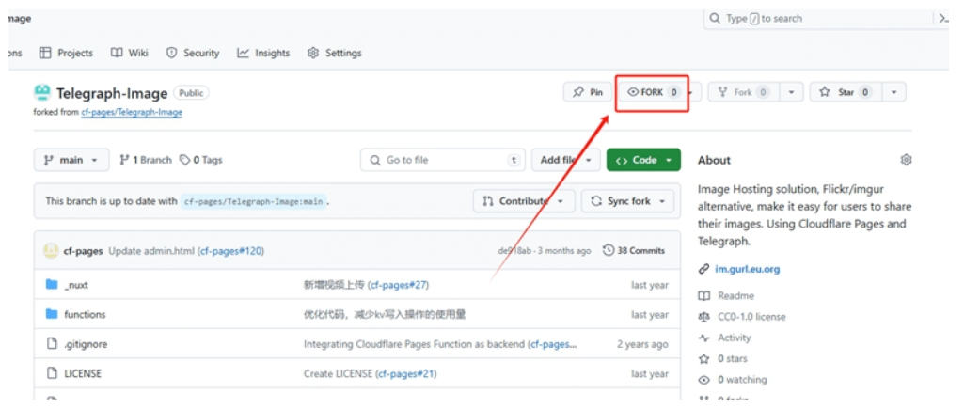
Task: Click the Settings gear icon in nav
Action: (x=313, y=53)
